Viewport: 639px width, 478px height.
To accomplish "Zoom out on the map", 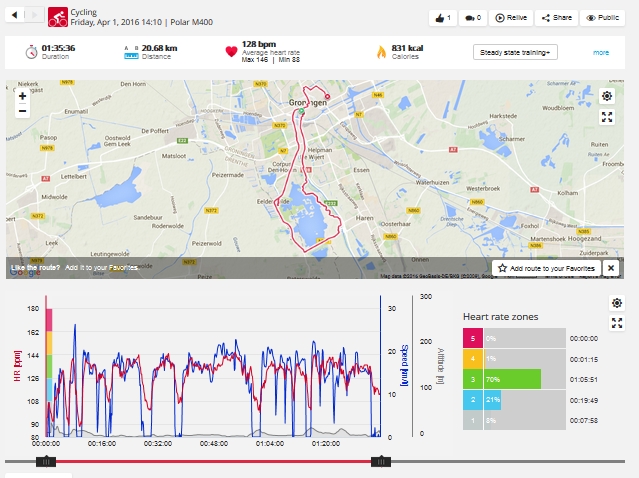I will coord(22,111).
